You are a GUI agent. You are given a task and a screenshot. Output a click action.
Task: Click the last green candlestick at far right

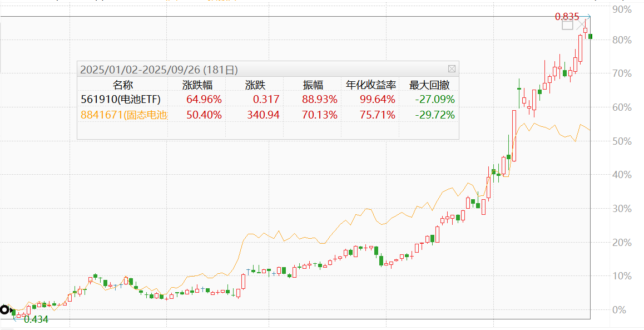[590, 36]
